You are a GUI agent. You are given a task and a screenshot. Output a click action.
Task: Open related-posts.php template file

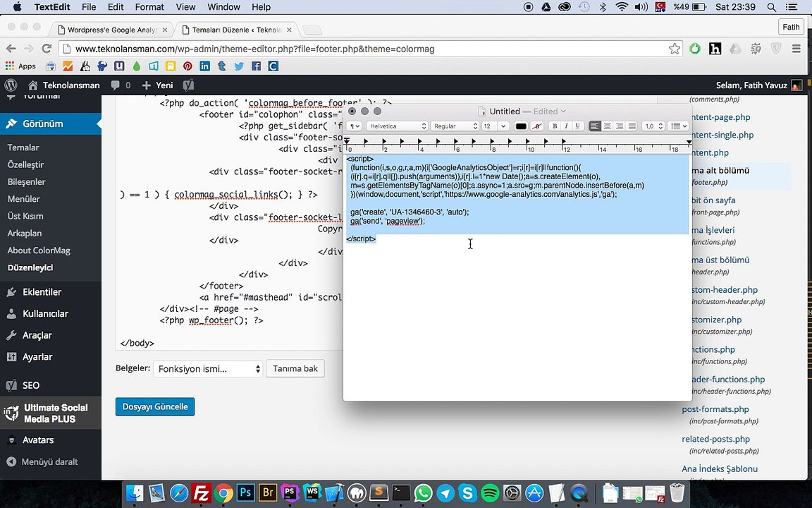click(715, 439)
